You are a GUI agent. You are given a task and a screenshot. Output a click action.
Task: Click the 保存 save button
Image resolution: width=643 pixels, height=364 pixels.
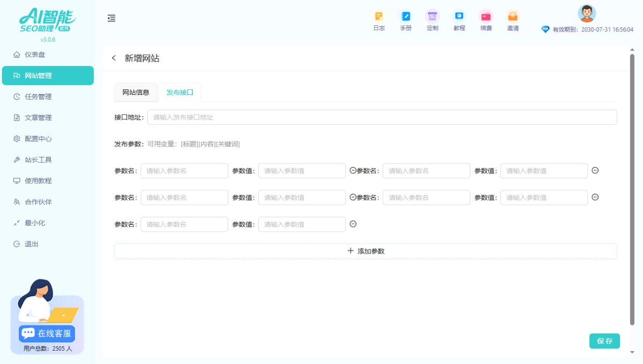604,341
